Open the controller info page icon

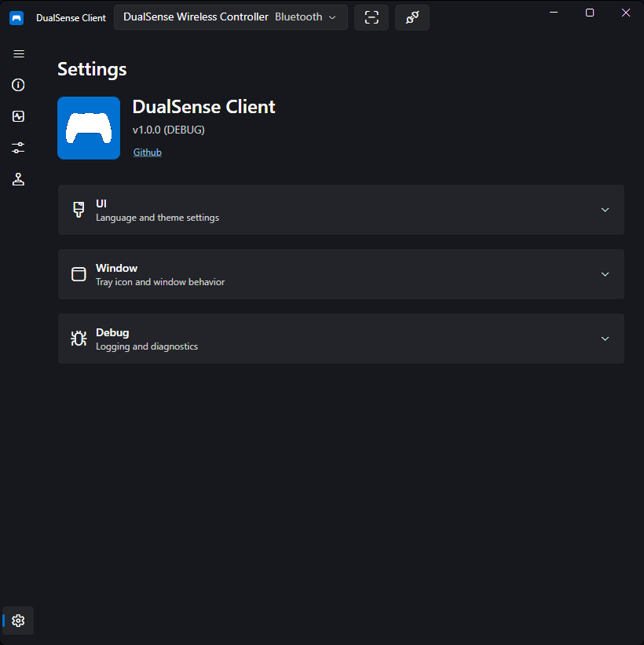pos(18,85)
